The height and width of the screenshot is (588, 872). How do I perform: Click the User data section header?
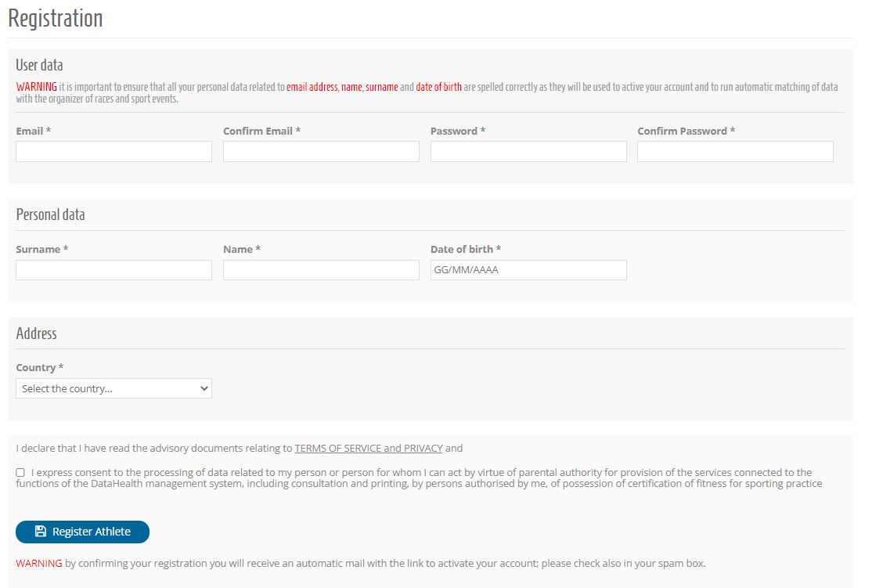click(38, 65)
